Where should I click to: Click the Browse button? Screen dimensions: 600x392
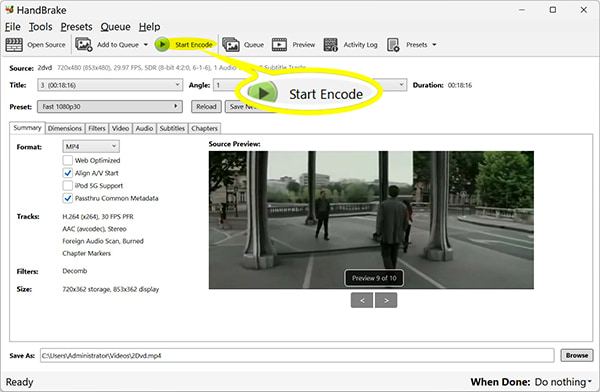coord(577,355)
